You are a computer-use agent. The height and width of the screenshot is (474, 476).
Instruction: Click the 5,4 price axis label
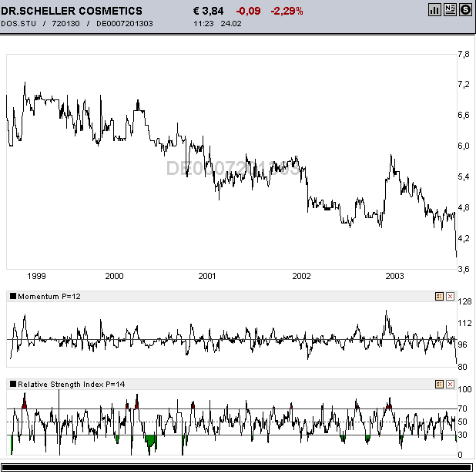click(x=464, y=176)
